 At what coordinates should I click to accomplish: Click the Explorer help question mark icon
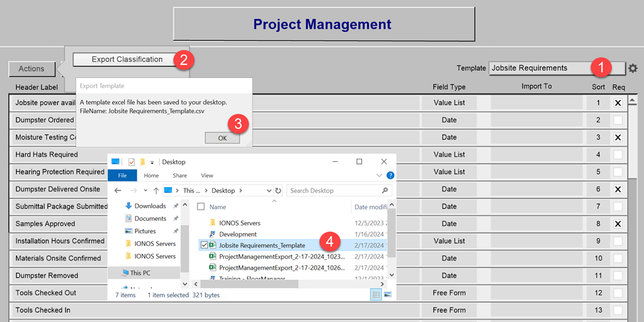(x=390, y=176)
